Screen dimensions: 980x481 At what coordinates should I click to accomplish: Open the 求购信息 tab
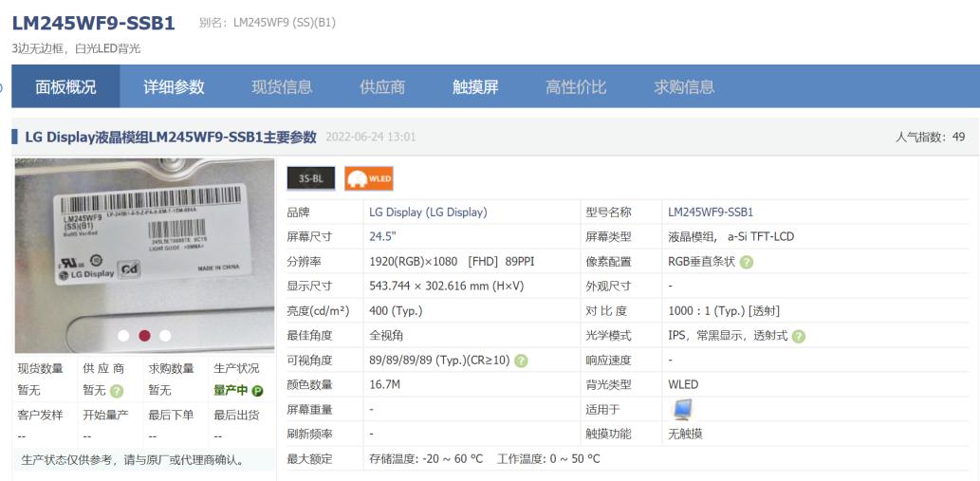coord(684,87)
